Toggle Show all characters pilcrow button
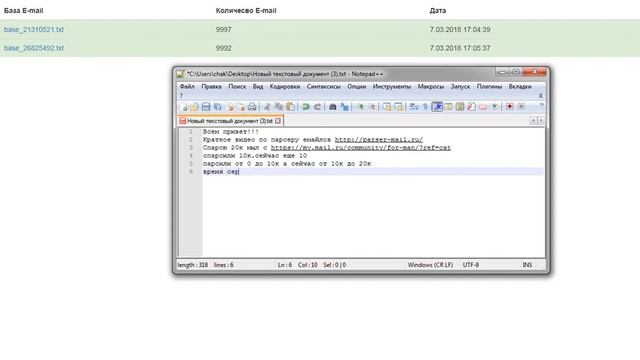The width and height of the screenshot is (640, 360). [425, 107]
